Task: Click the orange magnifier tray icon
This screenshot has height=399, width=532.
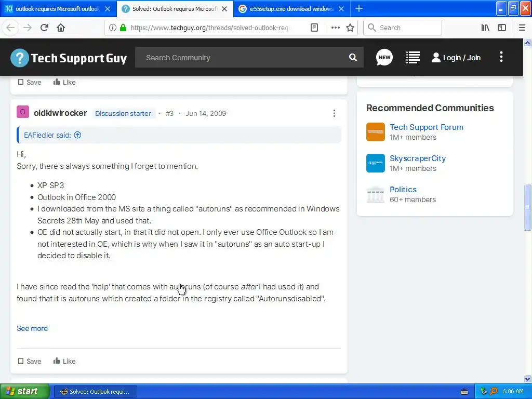Action: pos(494,391)
